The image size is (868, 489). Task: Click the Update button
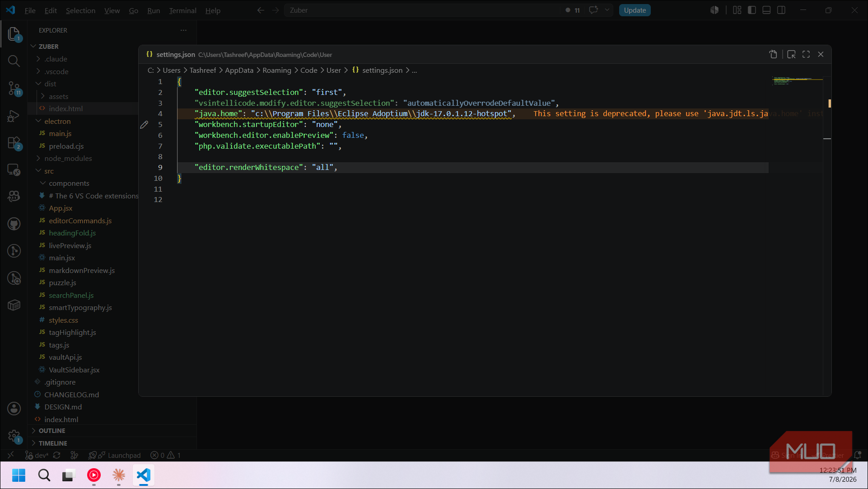point(635,10)
